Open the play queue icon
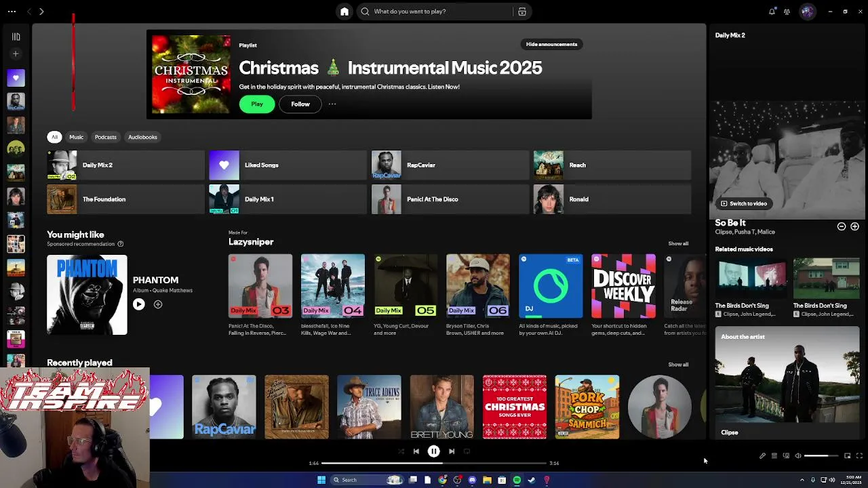 tap(774, 456)
